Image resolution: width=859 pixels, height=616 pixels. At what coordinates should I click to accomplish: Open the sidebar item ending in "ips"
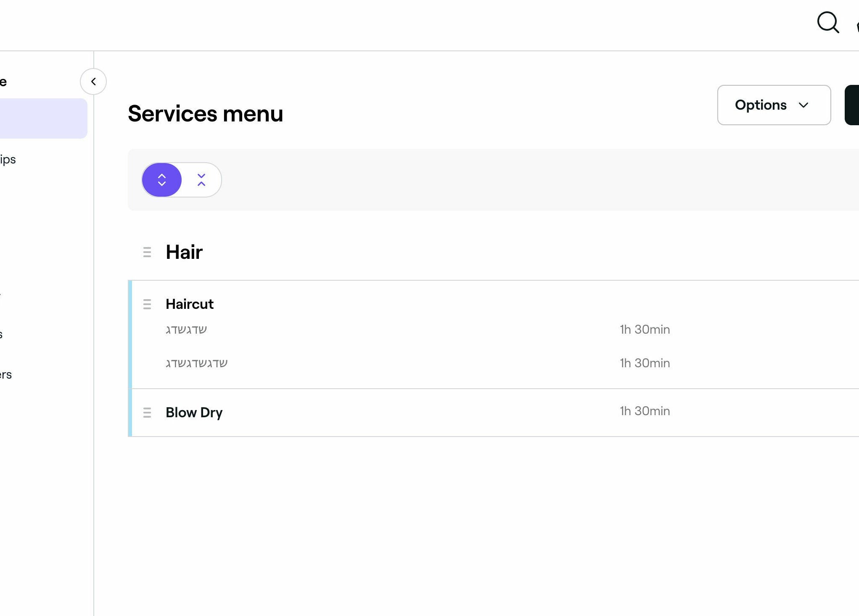click(8, 160)
